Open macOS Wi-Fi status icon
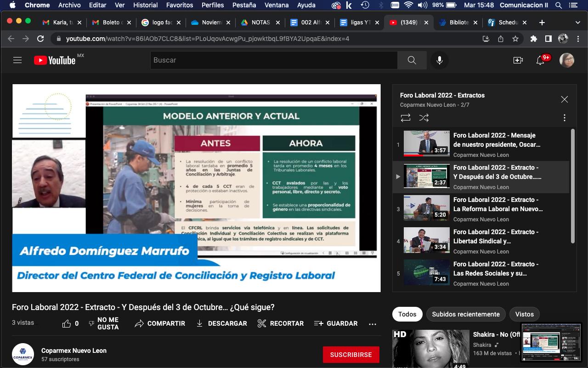Screen dimensions: 588x368 pyautogui.click(x=408, y=5)
